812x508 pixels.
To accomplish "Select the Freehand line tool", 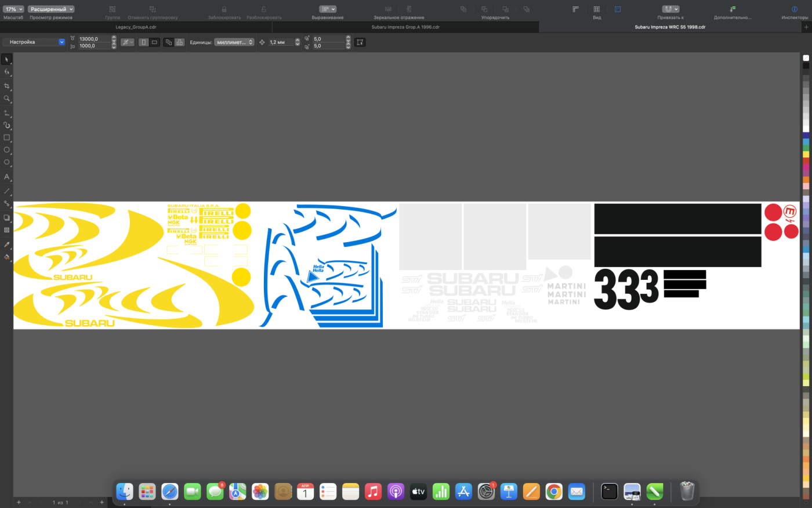I will pyautogui.click(x=7, y=113).
